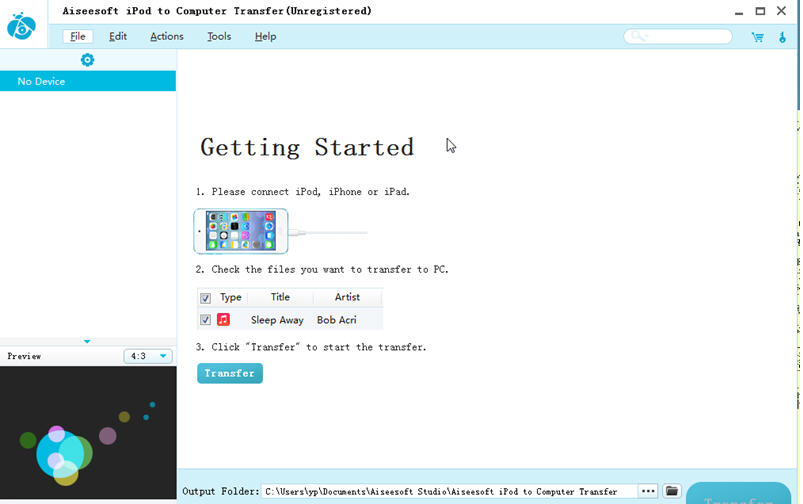Click the 'Preview' panel label
This screenshot has height=504, width=803.
24,356
